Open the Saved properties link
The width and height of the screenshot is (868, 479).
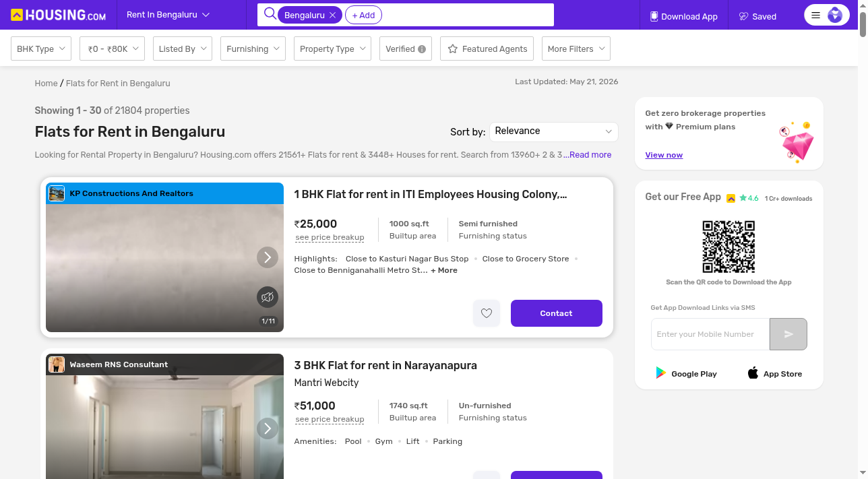[x=757, y=16]
